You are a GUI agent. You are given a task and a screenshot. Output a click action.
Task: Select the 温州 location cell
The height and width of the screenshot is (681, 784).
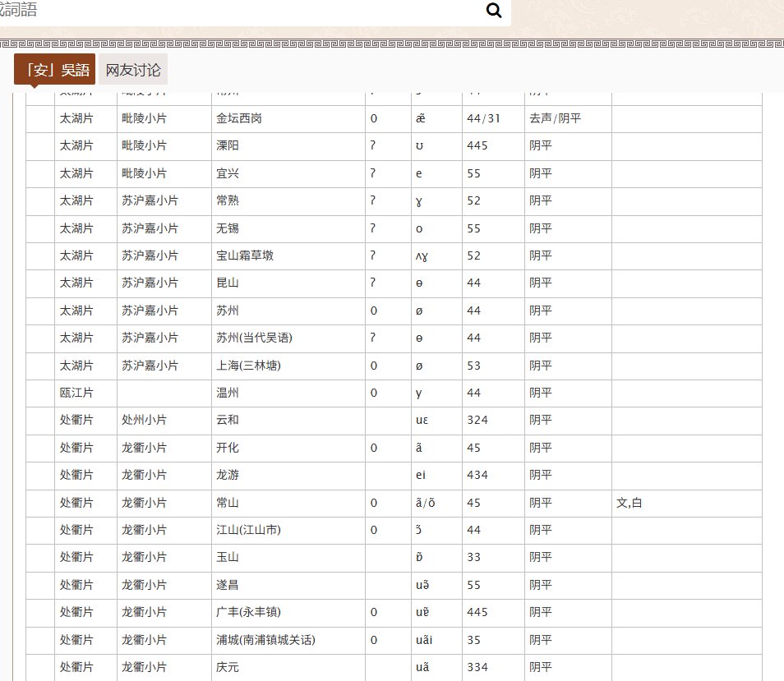point(288,393)
